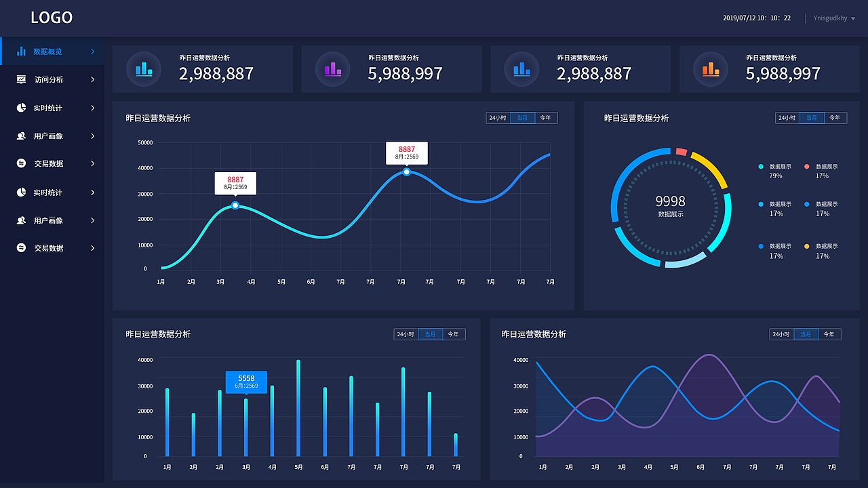The image size is (868, 488).
Task: Select 当月 on the donut chart panel
Action: 812,118
